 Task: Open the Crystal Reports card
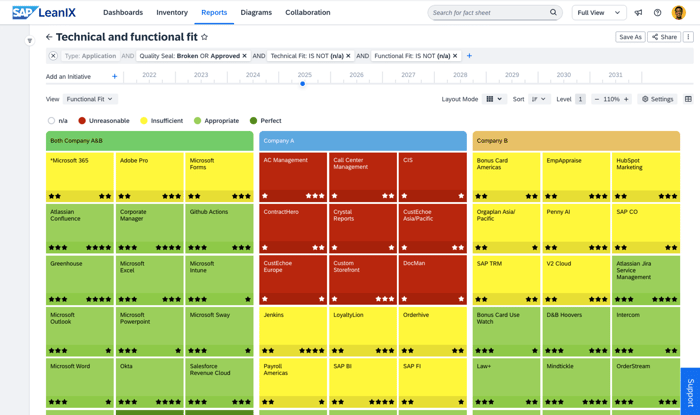[x=363, y=228]
